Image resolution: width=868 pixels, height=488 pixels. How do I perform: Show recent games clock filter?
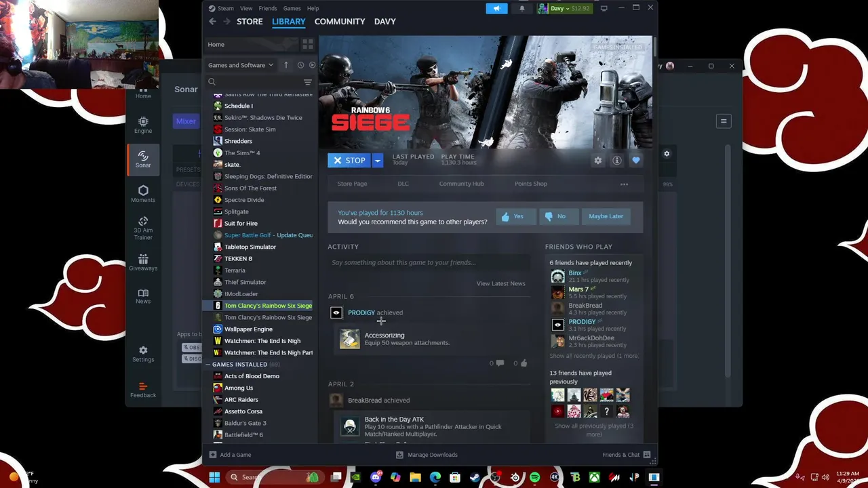click(x=300, y=65)
